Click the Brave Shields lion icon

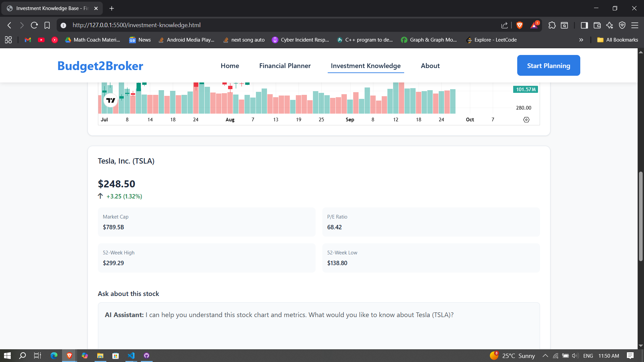[x=520, y=25]
